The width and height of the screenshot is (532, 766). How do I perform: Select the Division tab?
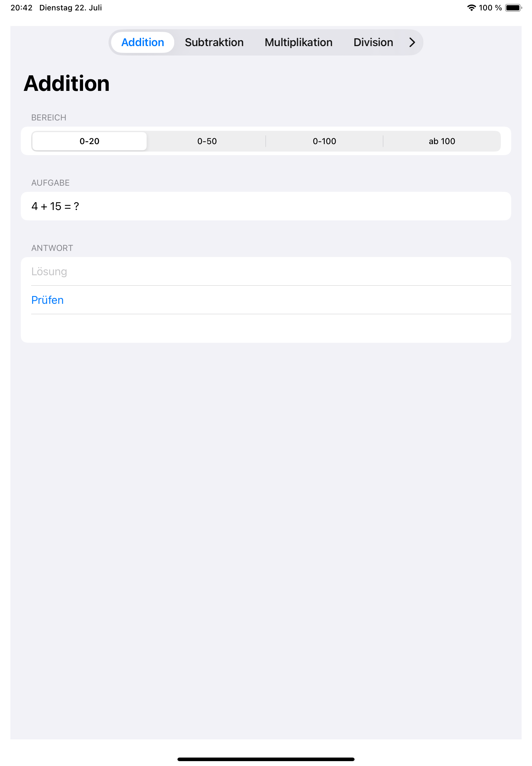click(373, 42)
